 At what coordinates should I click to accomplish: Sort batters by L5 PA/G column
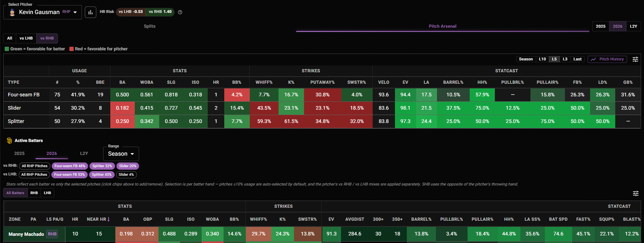(55, 219)
